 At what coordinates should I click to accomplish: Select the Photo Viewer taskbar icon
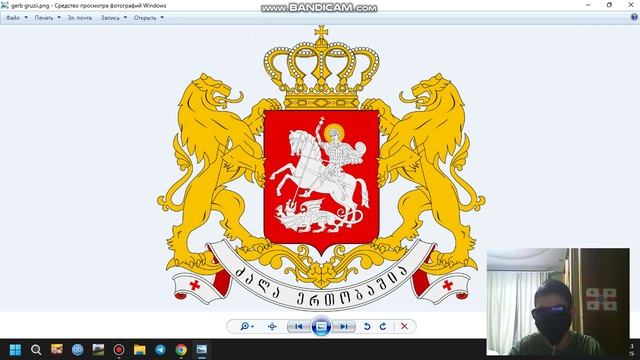[202, 350]
